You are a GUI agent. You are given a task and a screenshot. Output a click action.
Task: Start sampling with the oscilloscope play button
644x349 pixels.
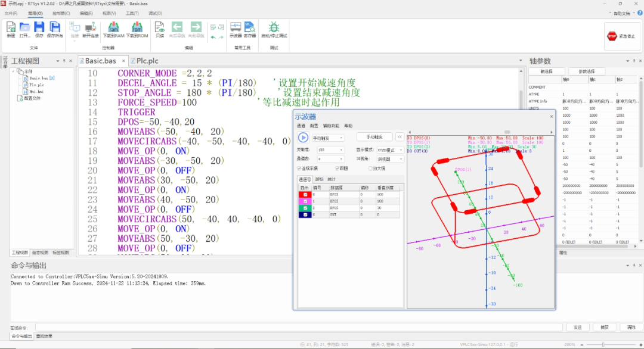(303, 138)
